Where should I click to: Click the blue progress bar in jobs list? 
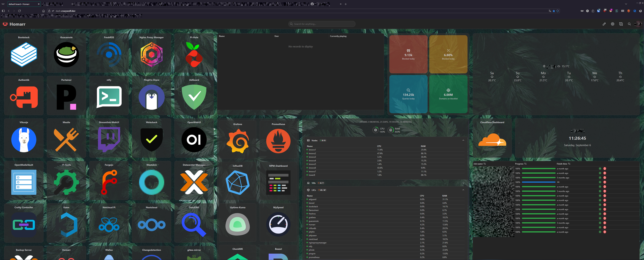click(x=538, y=182)
